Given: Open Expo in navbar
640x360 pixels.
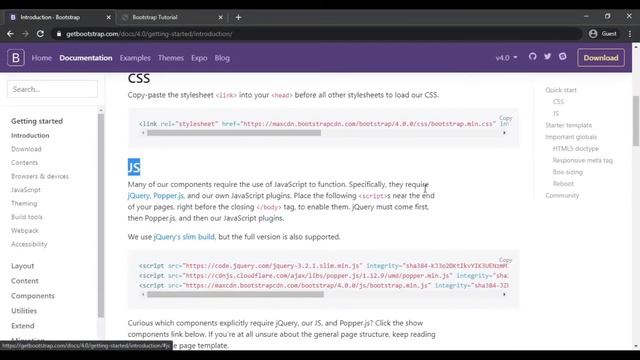Looking at the screenshot, I should click(x=199, y=58).
